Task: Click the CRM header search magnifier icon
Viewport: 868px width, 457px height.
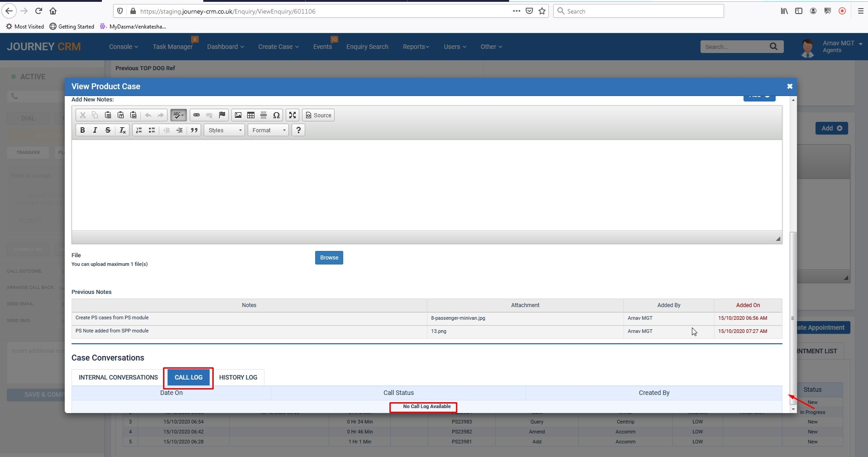Action: pos(773,46)
